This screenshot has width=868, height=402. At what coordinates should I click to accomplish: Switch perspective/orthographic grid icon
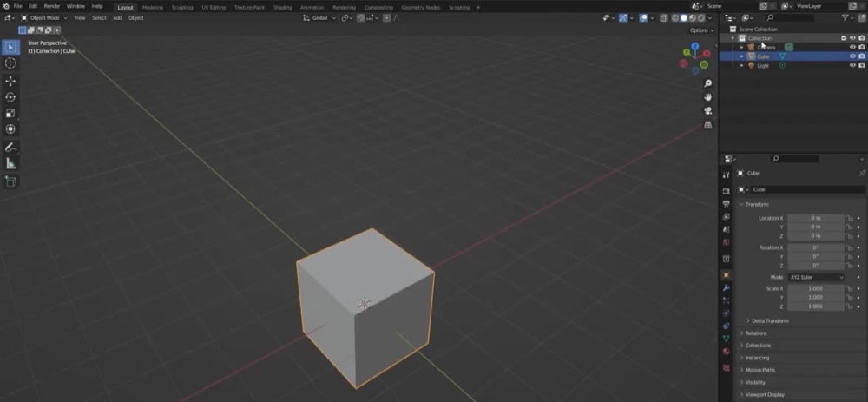tap(707, 124)
